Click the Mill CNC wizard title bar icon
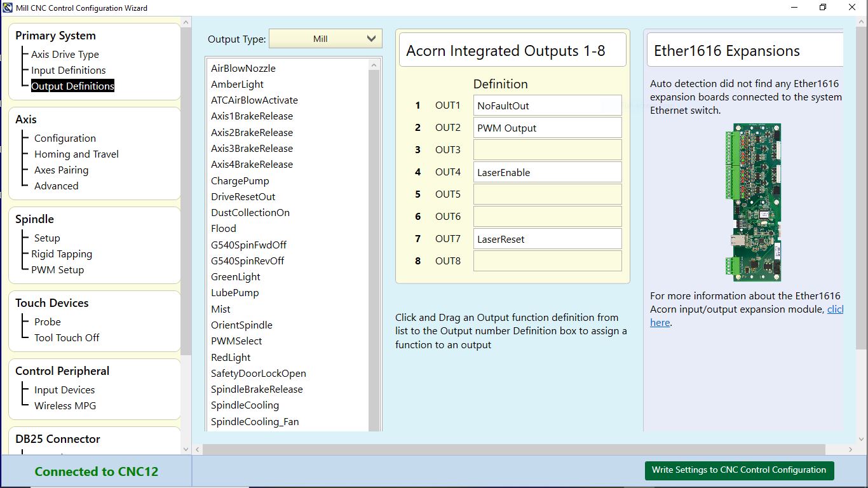868x488 pixels. 8,8
